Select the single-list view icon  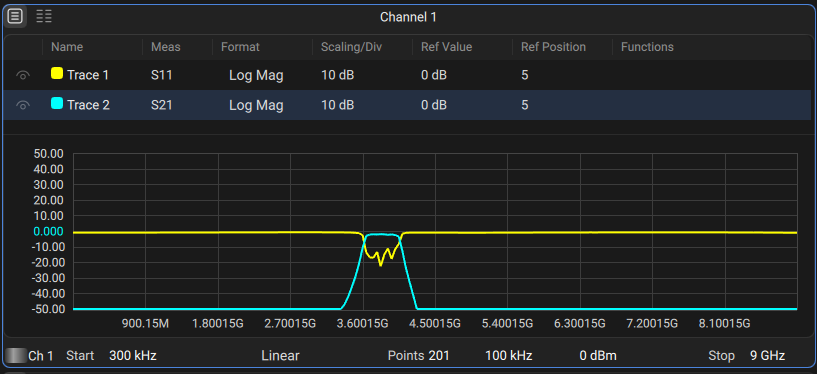(15, 17)
